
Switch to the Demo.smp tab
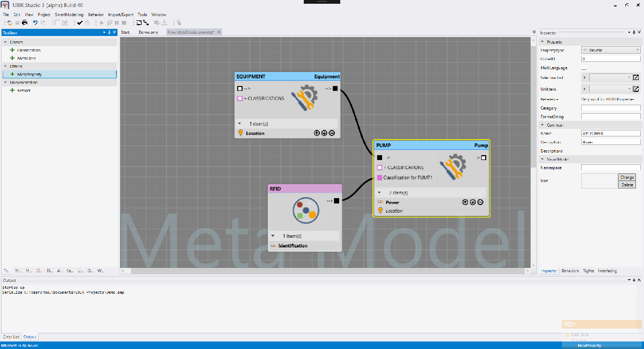[x=148, y=32]
